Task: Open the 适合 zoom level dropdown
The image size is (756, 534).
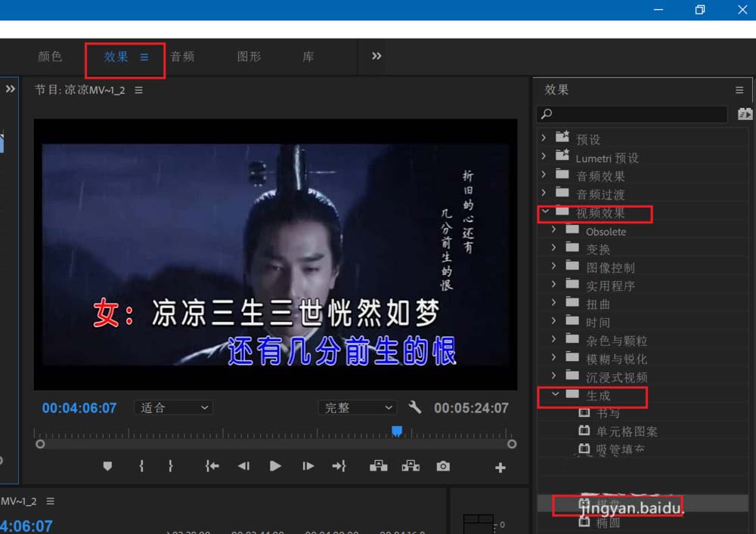Action: coord(174,408)
